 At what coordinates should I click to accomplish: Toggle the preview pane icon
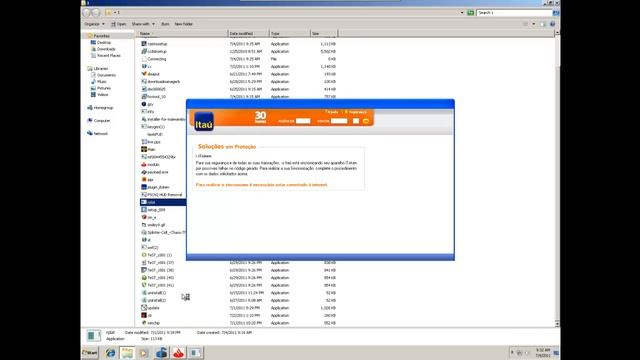click(x=542, y=24)
